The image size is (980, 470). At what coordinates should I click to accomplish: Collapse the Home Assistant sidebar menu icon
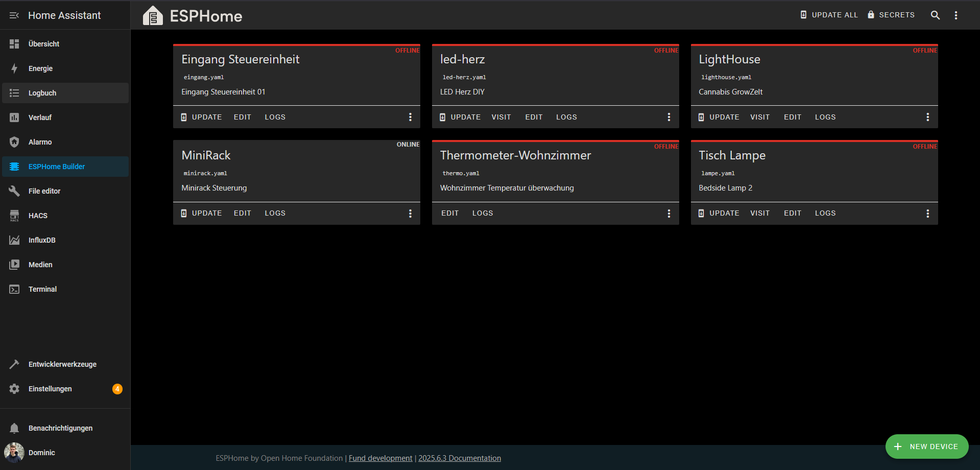(x=14, y=15)
